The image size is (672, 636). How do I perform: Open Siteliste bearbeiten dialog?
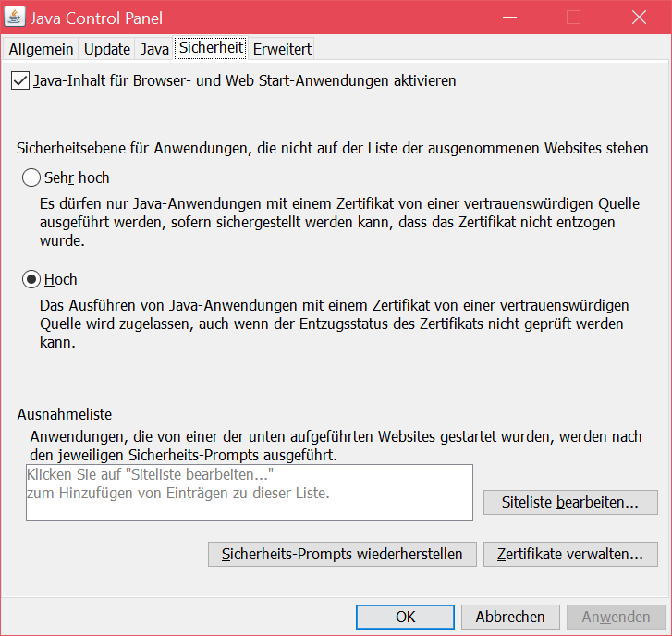570,502
